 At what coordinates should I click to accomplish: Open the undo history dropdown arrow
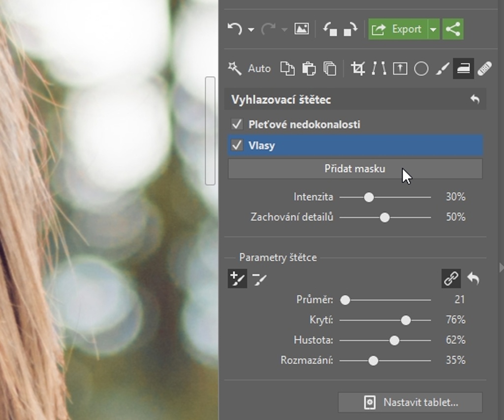tap(251, 30)
